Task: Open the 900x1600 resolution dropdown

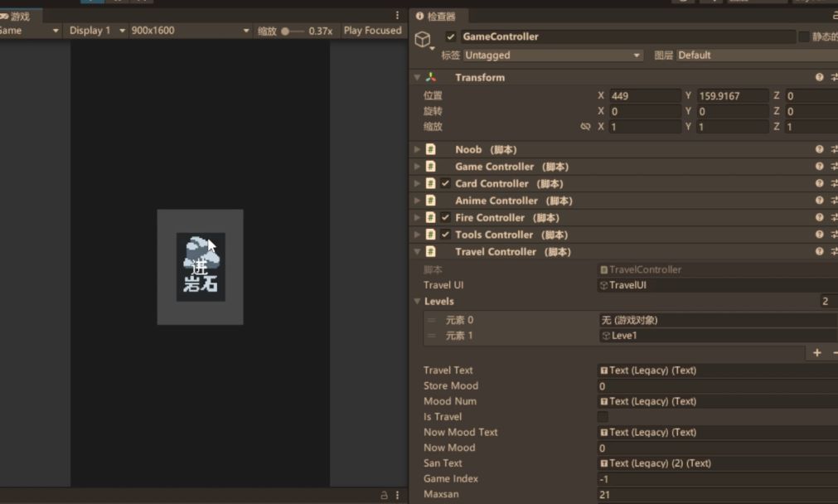Action: (190, 31)
